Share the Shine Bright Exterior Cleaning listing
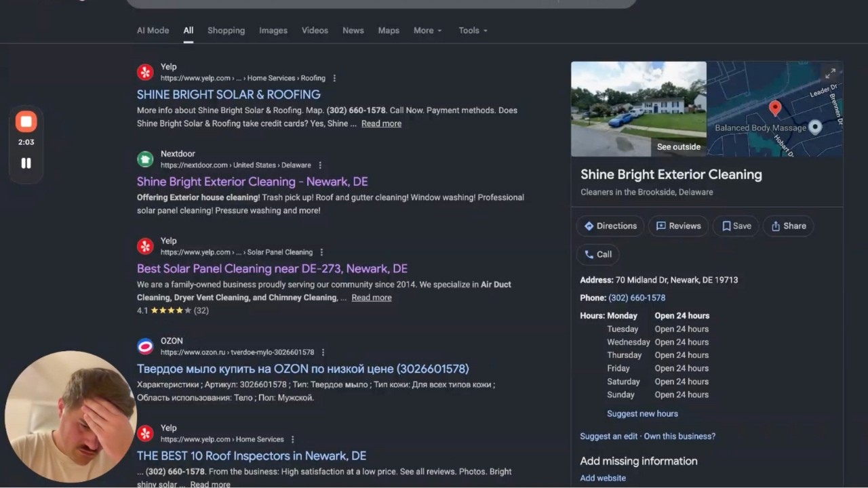The image size is (868, 488). (x=788, y=226)
